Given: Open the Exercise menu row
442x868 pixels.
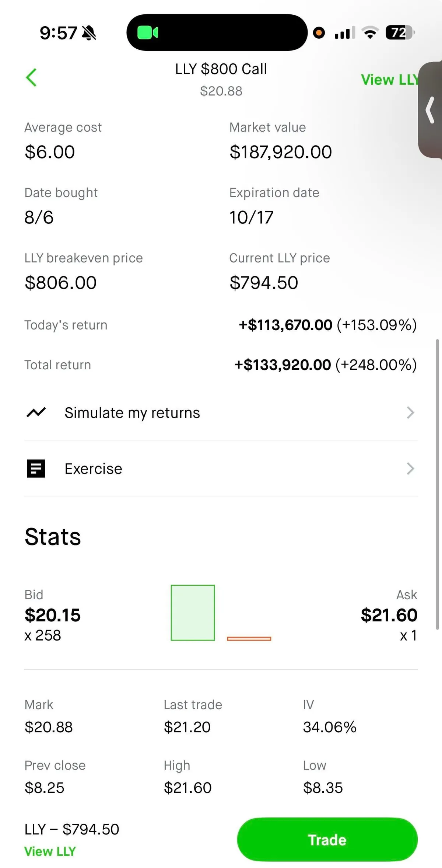Looking at the screenshot, I should [221, 468].
